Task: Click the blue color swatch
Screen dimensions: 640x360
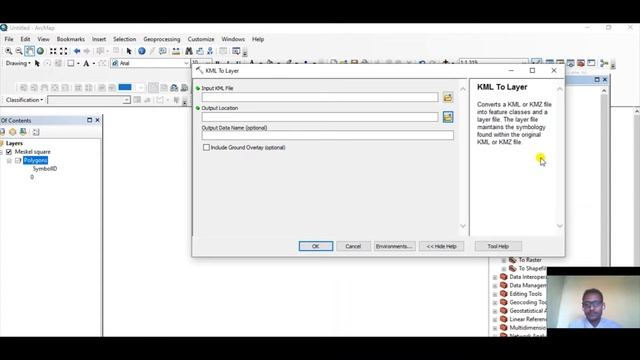Action: point(125,87)
